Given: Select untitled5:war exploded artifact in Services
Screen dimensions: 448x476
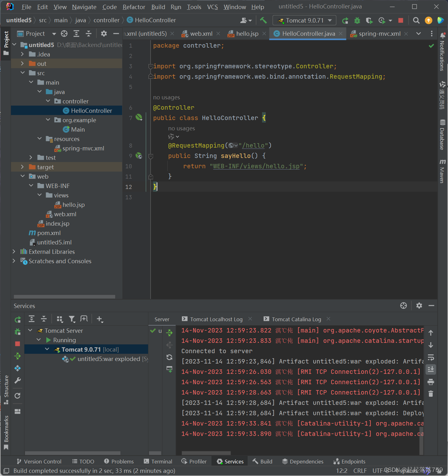Looking at the screenshot, I should [109, 359].
